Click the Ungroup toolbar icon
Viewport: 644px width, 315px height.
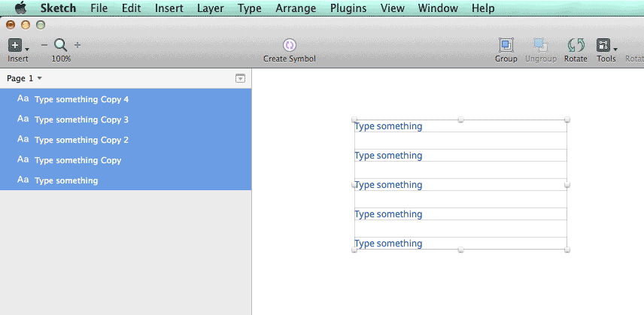(540, 44)
